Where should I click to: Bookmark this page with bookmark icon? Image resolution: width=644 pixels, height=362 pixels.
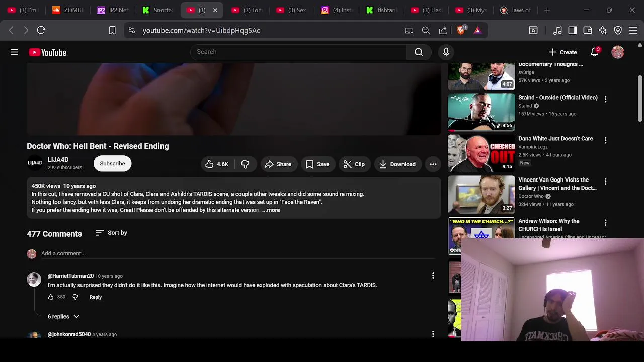[112, 30]
